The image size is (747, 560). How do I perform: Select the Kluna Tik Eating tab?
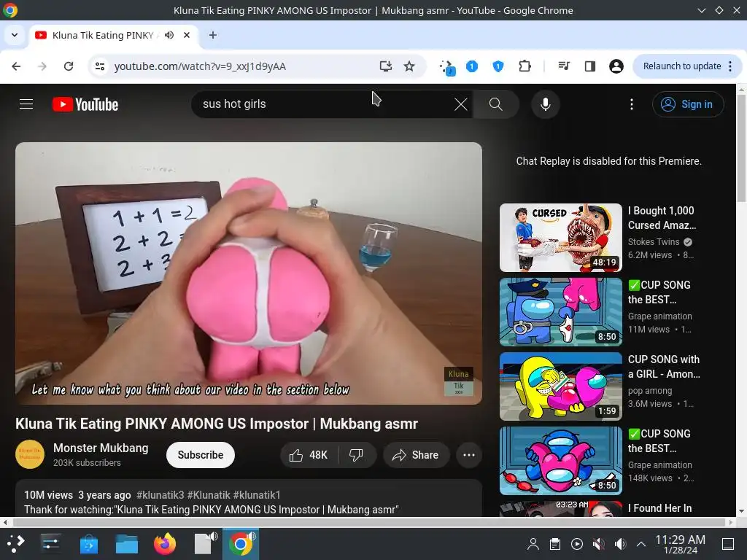[x=102, y=35]
